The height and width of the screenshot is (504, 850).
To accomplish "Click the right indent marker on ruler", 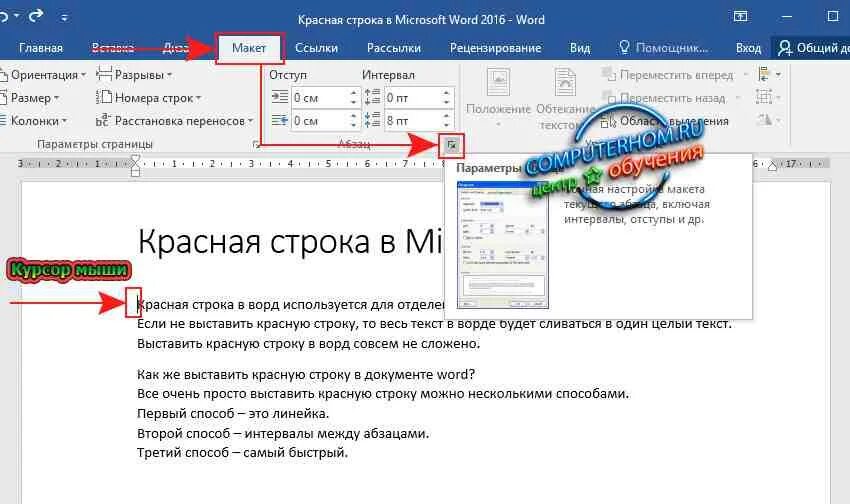I will click(772, 166).
